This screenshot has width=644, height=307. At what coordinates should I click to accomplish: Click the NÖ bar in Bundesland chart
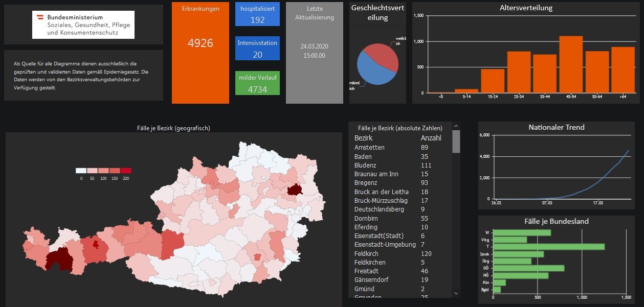[x=521, y=275]
